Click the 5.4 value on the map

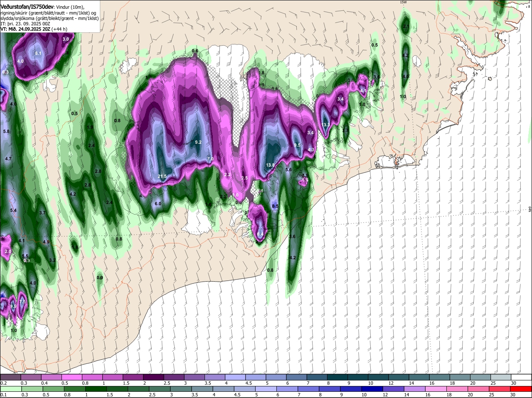click(x=13, y=211)
